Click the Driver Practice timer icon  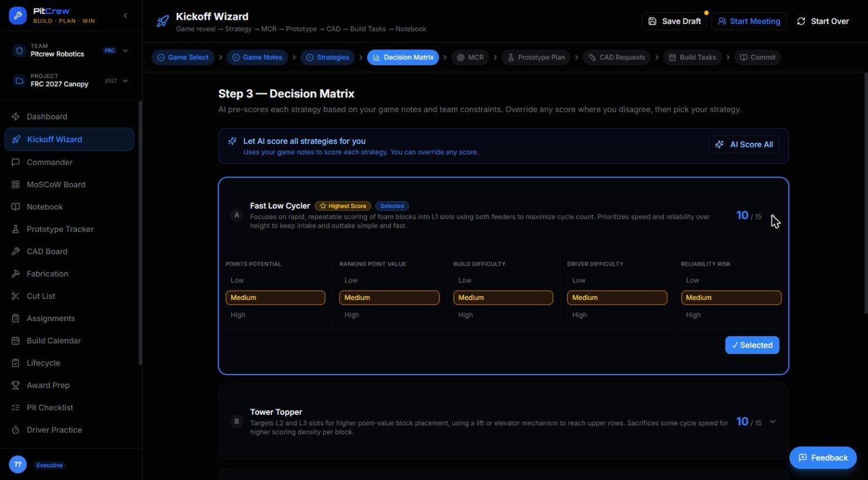[16, 430]
